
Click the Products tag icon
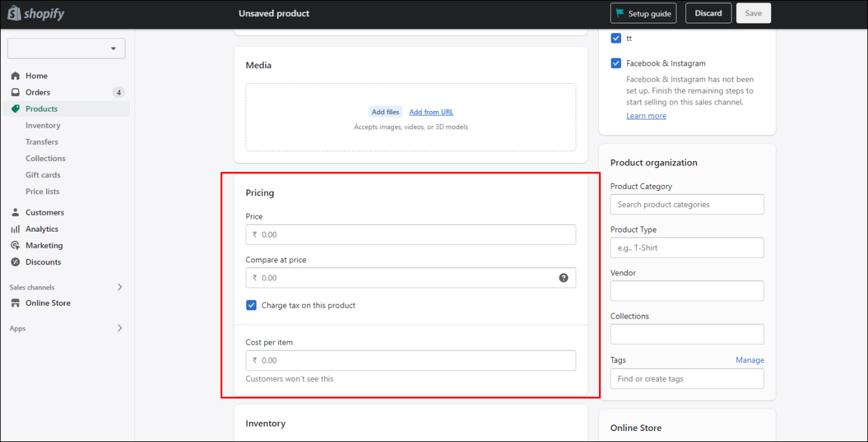pos(16,109)
